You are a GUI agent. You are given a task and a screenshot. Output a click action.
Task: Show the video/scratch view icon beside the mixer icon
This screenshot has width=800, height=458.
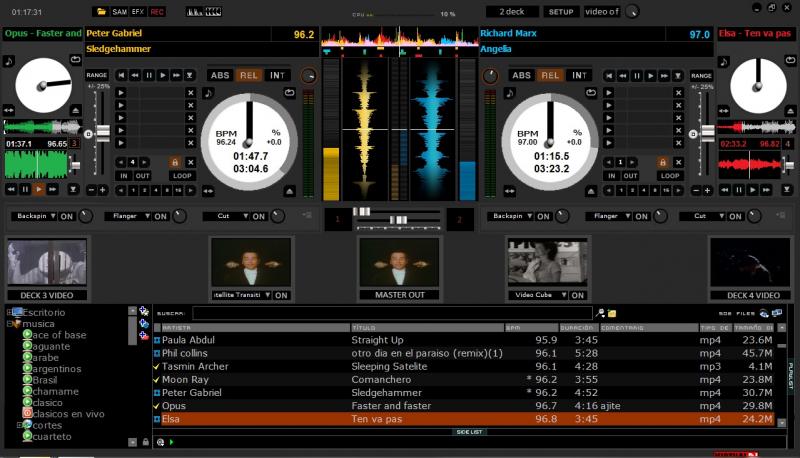[213, 11]
